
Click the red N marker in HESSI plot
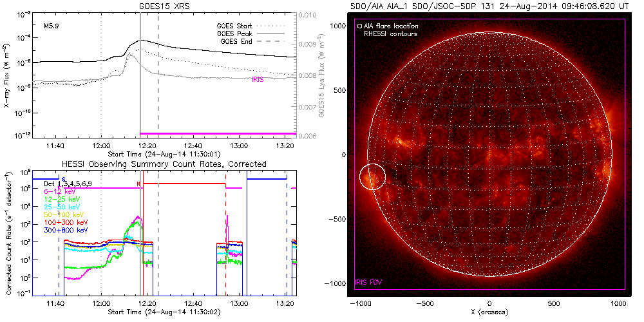point(138,184)
